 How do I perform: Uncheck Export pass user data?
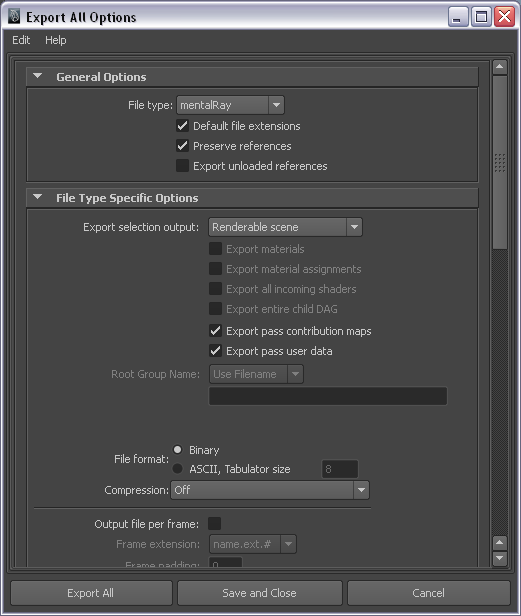215,351
